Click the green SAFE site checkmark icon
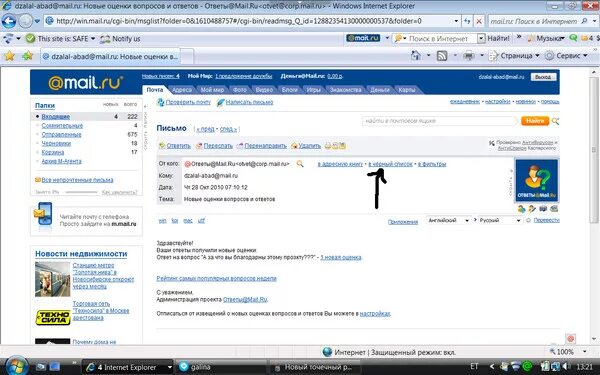Screen dimensions: 600x375 pos(31,39)
